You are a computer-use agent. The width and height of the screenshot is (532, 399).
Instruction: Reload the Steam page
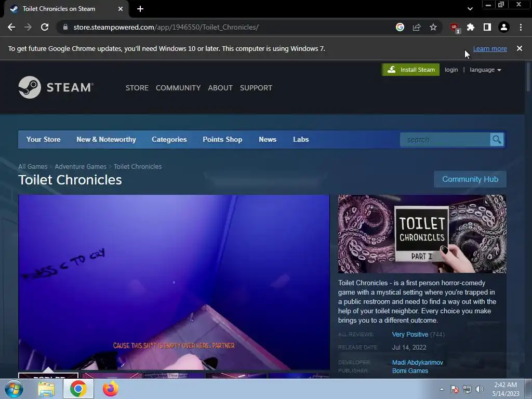tap(45, 27)
